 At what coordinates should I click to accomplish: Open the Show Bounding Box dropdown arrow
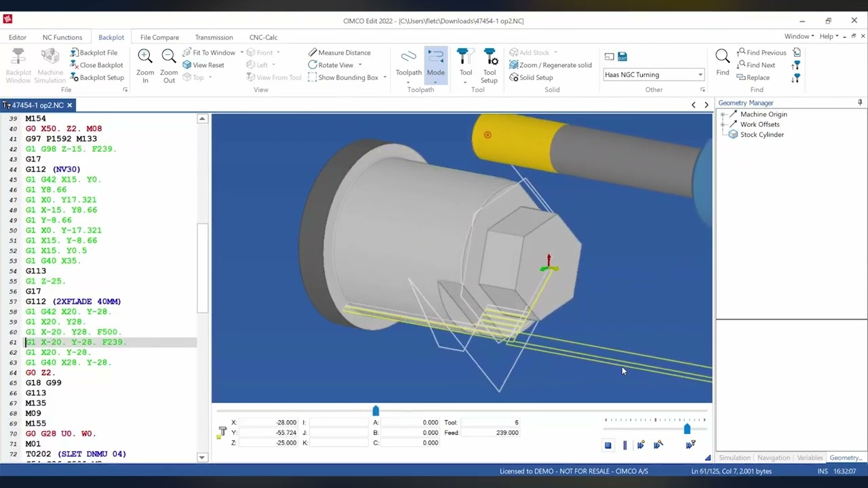coord(384,77)
